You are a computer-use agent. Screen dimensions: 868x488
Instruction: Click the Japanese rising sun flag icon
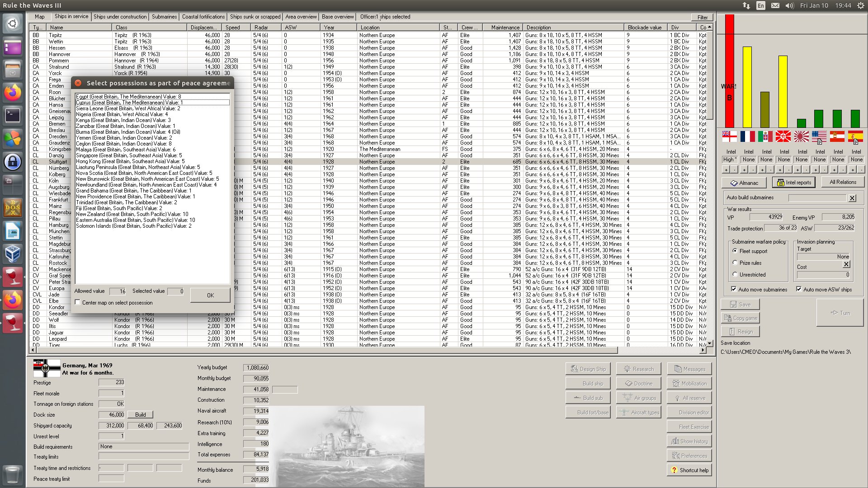tap(802, 136)
